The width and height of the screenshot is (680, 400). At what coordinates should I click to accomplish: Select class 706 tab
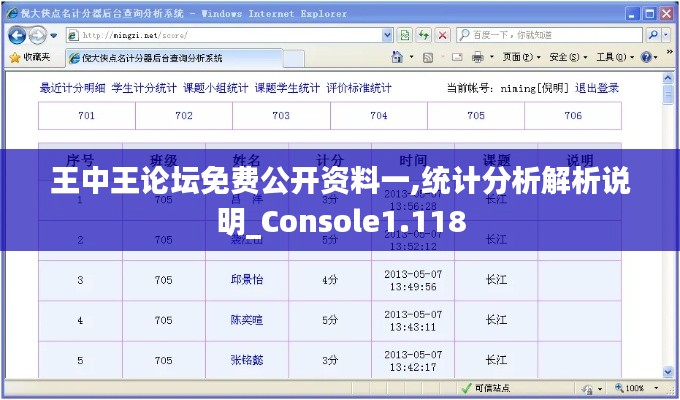click(573, 116)
